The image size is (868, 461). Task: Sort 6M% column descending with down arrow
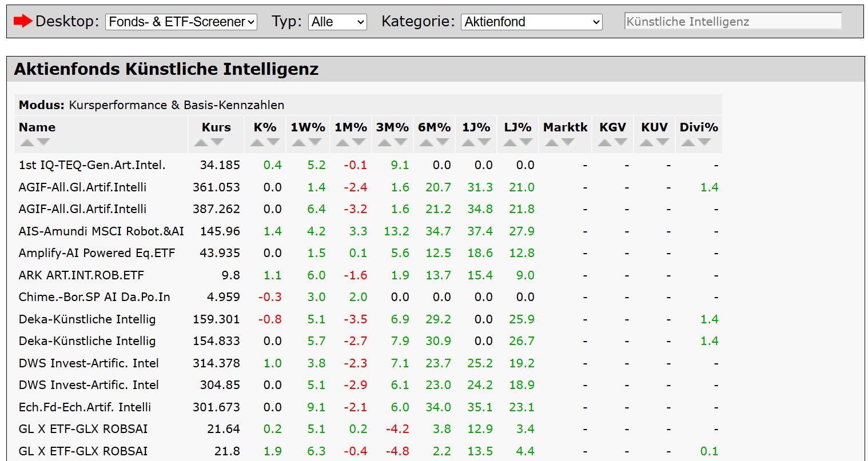pyautogui.click(x=443, y=142)
